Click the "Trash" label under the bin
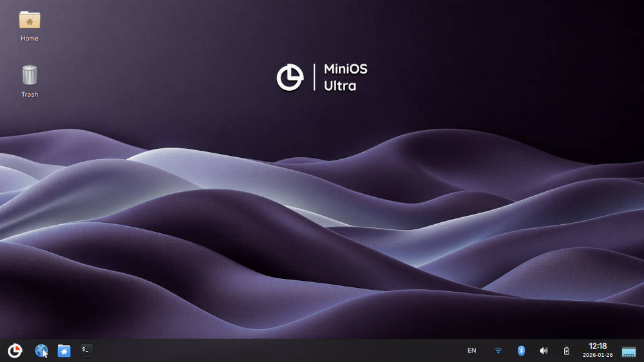This screenshot has width=644, height=362. pyautogui.click(x=30, y=95)
